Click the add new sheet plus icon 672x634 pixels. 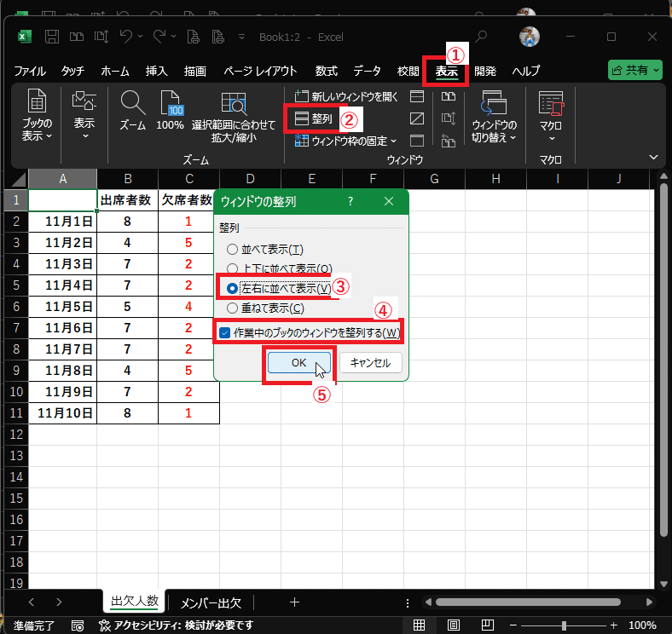(x=294, y=602)
